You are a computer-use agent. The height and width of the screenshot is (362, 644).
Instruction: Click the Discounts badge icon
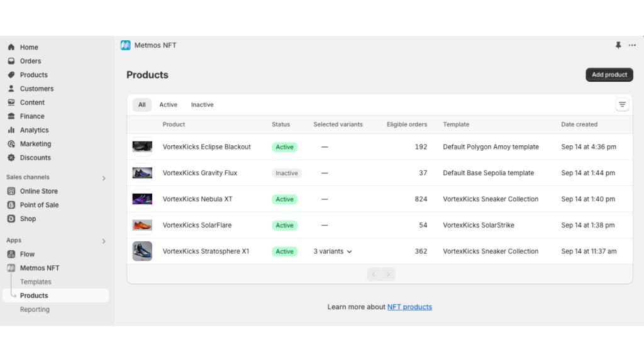(11, 158)
